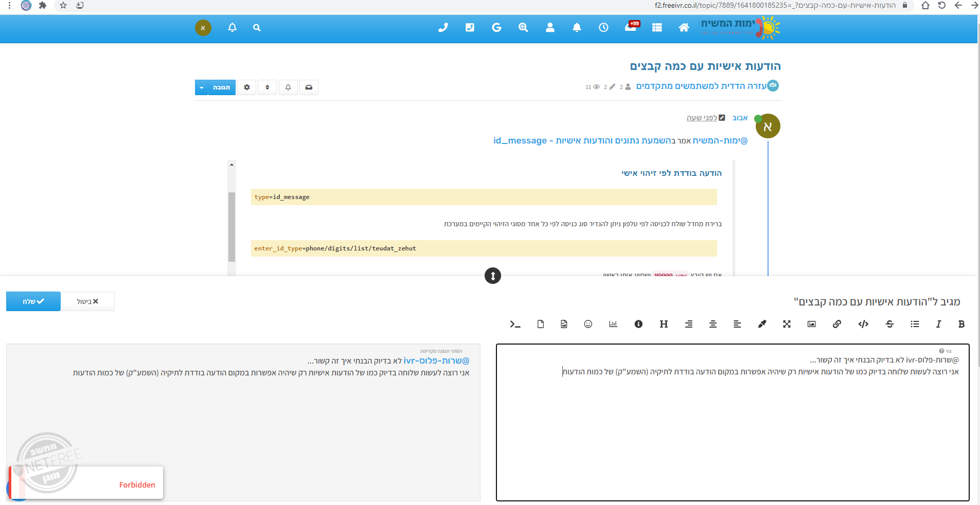980x505 pixels.
Task: Insert code block with code icon
Action: tap(863, 324)
